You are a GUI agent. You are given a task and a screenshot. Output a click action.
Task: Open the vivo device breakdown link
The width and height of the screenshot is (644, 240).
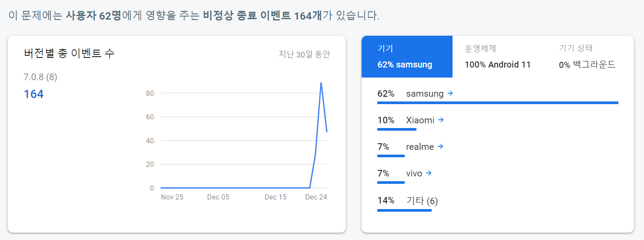point(414,174)
